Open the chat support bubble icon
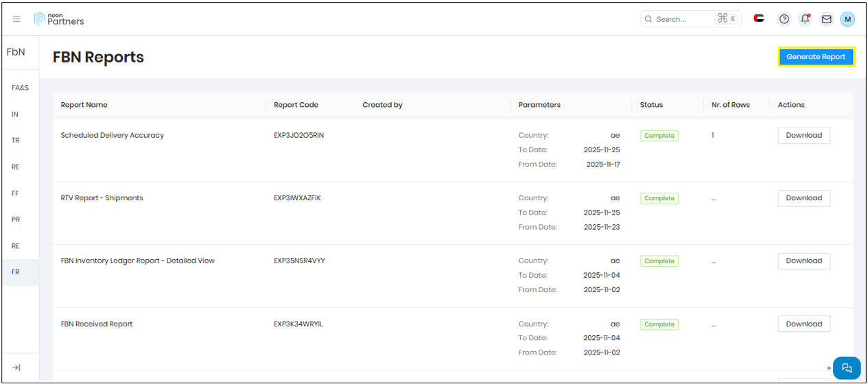 846,368
